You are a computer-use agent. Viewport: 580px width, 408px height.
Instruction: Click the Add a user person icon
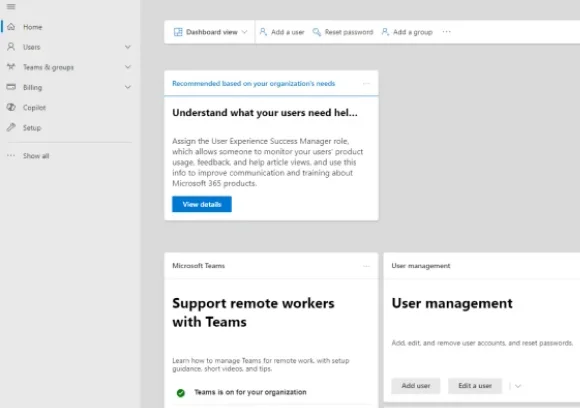(x=263, y=32)
